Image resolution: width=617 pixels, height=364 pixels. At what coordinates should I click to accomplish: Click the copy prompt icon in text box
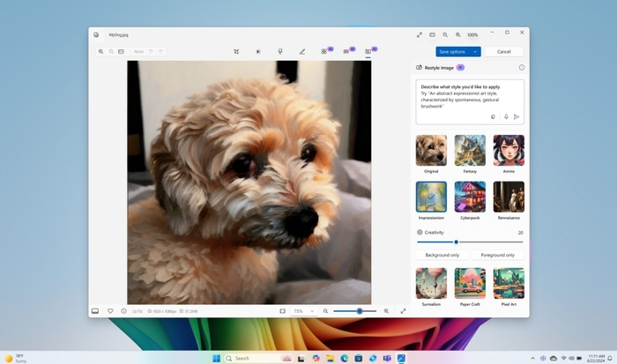[x=493, y=117]
